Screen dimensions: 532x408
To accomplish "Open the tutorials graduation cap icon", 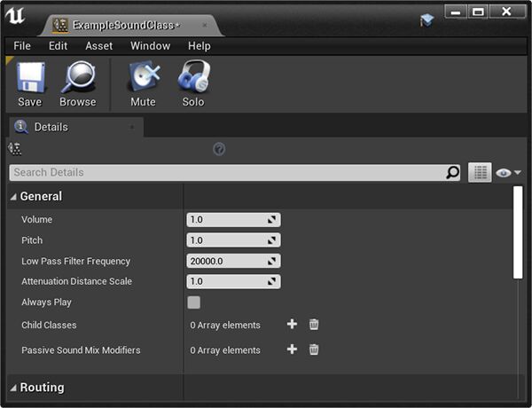I will point(426,20).
